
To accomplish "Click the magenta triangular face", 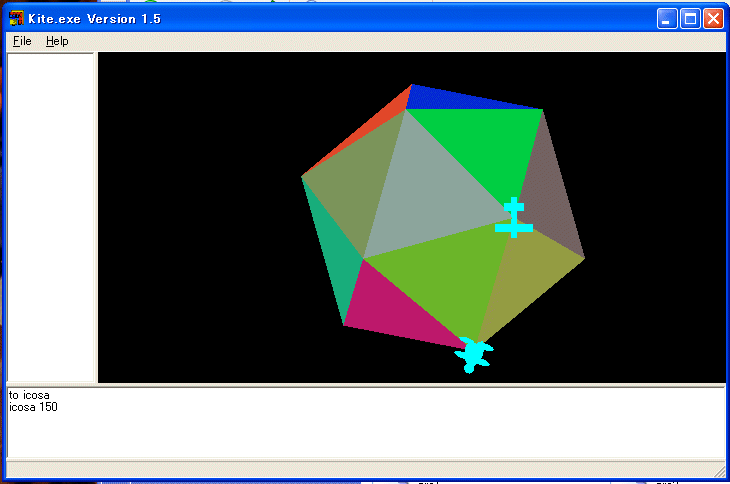I will coord(391,314).
